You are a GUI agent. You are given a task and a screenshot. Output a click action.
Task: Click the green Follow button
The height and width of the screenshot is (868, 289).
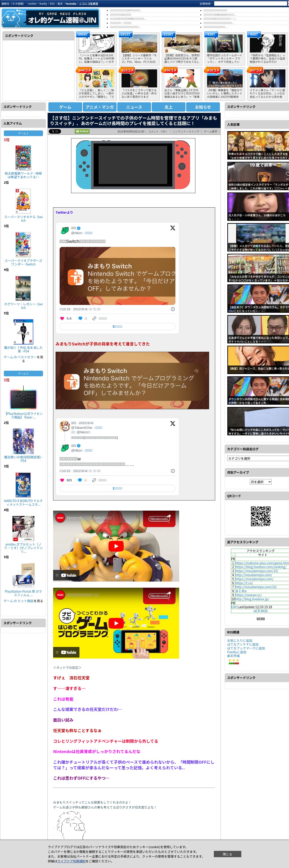point(82,131)
